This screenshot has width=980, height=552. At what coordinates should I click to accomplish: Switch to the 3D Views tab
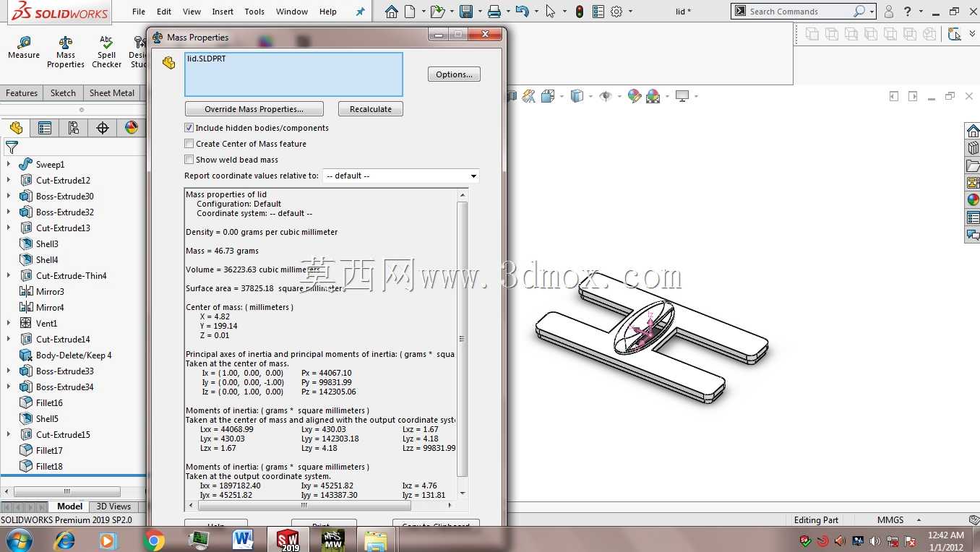point(113,506)
